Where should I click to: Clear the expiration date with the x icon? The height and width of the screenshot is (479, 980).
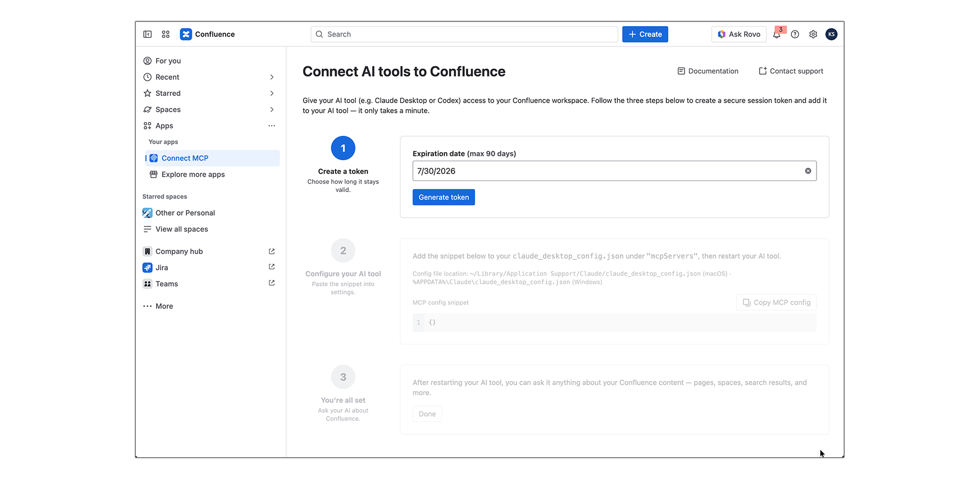[x=808, y=171]
